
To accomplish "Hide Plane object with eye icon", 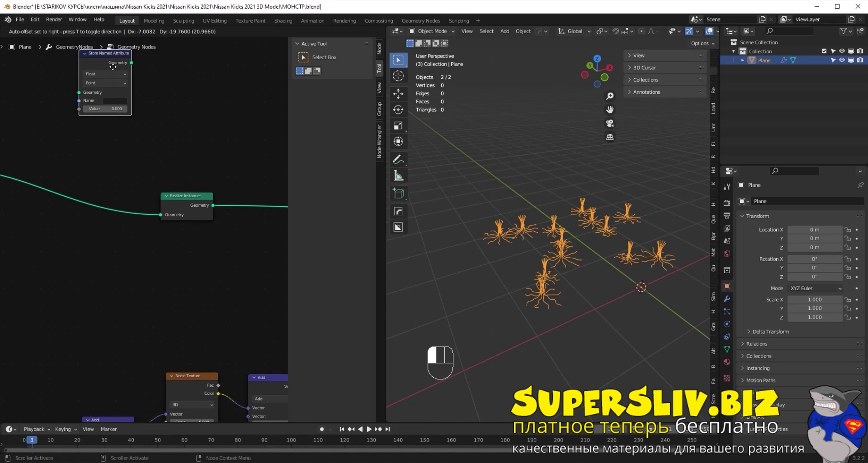I will (x=842, y=60).
